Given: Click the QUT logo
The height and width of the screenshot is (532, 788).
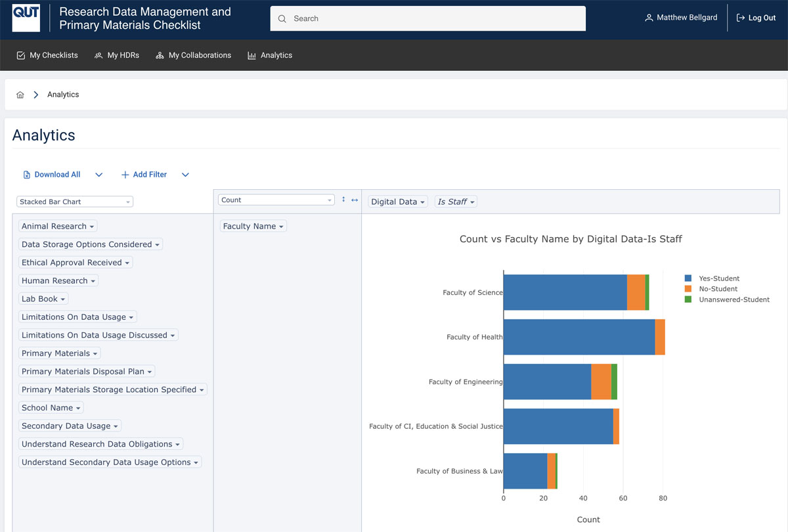Looking at the screenshot, I should (x=26, y=18).
